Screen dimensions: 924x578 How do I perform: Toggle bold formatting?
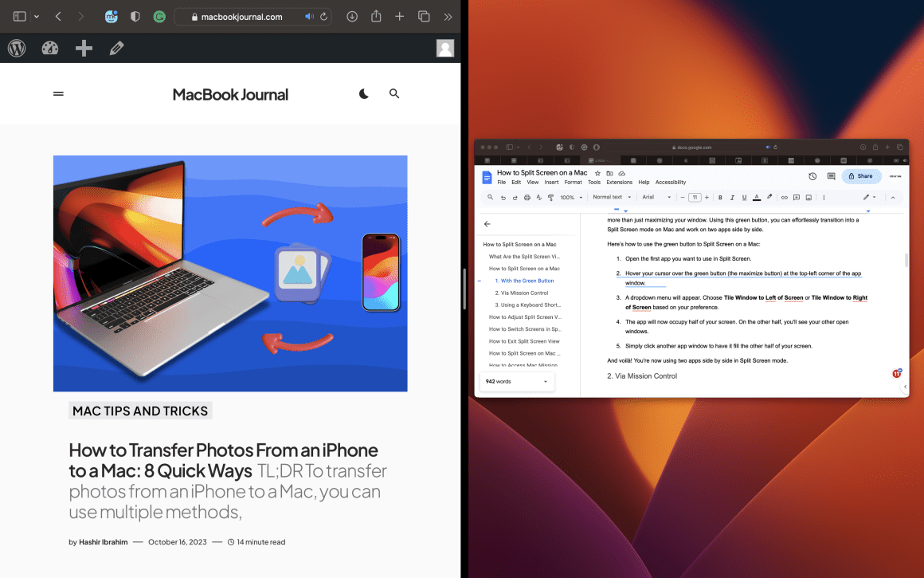point(720,197)
